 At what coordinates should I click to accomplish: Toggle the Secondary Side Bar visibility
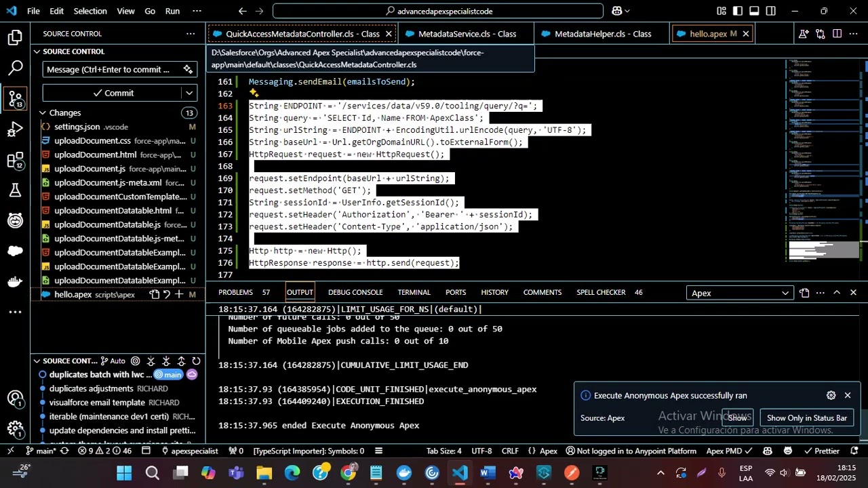(x=770, y=11)
